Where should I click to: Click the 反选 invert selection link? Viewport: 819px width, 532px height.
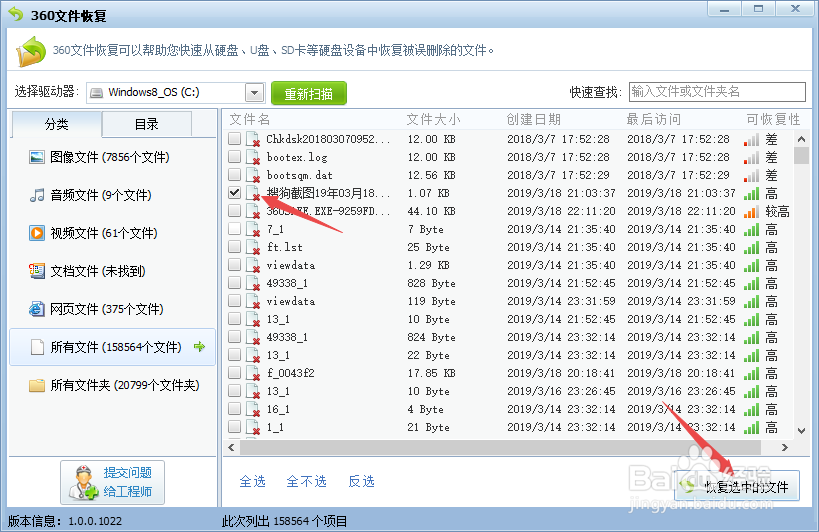(x=361, y=481)
